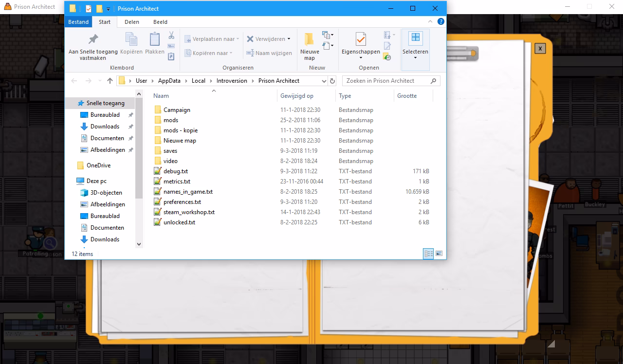
Task: Open pinned Downloads under Snelle toegang
Action: [x=105, y=127]
